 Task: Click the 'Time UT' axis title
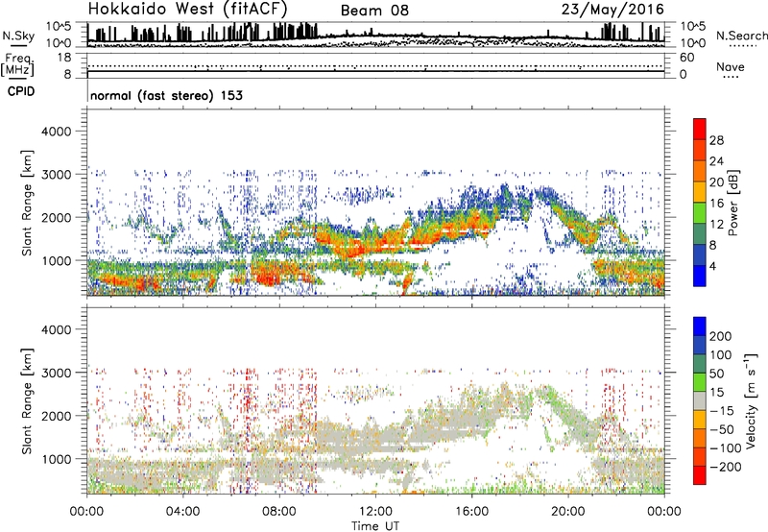pyautogui.click(x=375, y=525)
